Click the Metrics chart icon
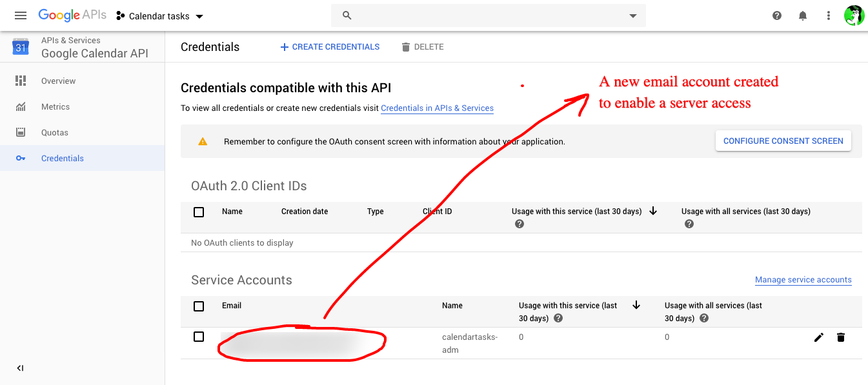The height and width of the screenshot is (385, 868). (x=21, y=106)
